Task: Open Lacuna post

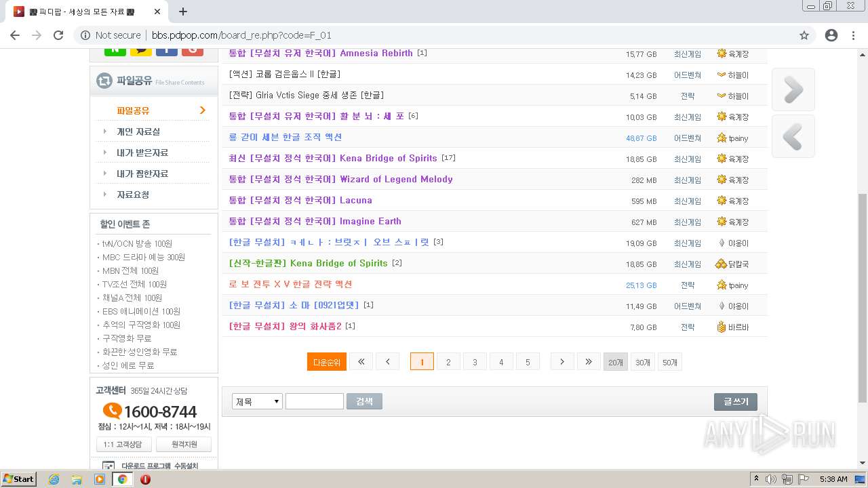Action: 300,200
